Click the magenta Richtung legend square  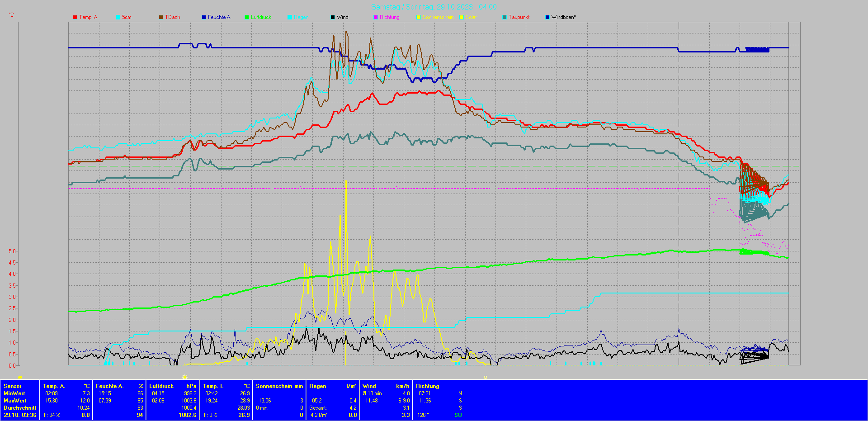click(x=376, y=17)
